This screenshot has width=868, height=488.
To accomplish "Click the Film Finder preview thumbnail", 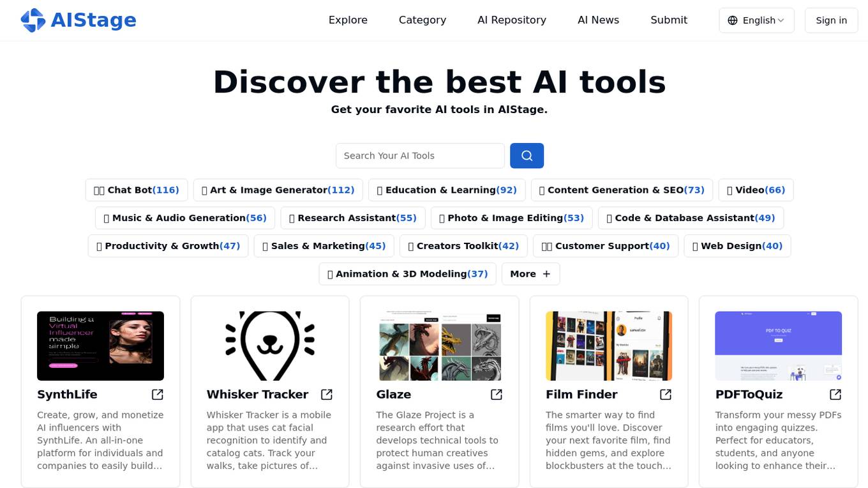I will point(609,346).
